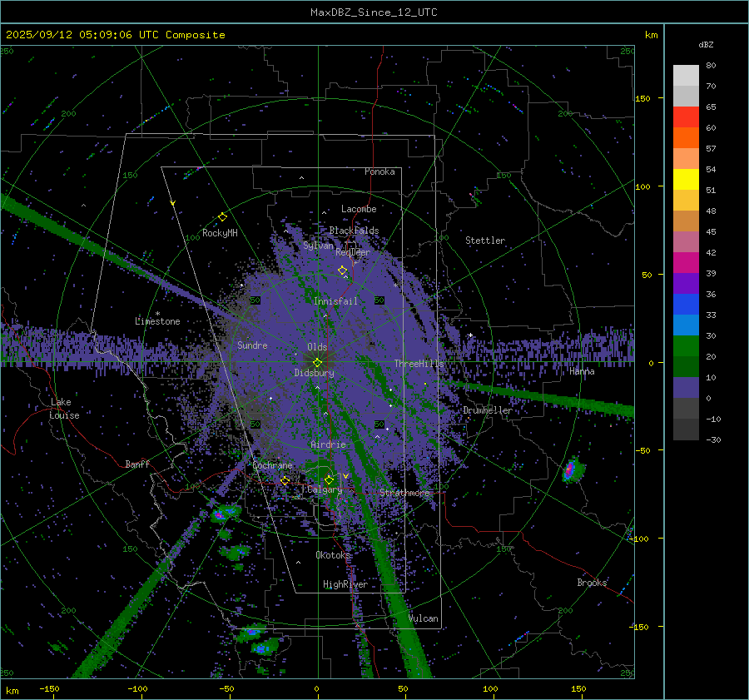Pick the slate purple 10 dBZ swatch
The image size is (749, 700).
[686, 388]
